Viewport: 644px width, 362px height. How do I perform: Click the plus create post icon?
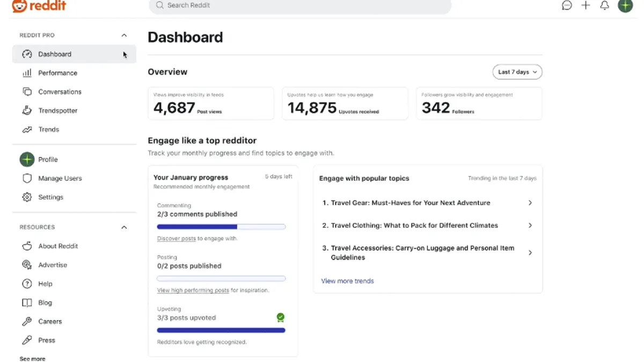586,5
